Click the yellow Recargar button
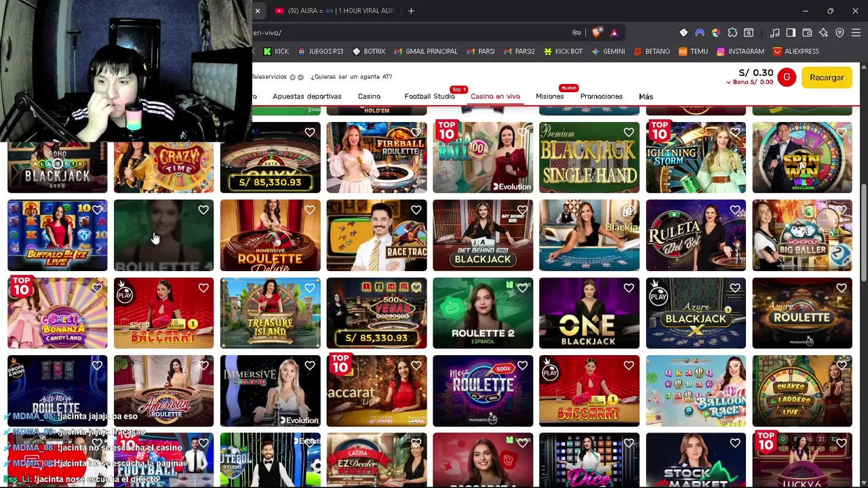868x488 pixels. tap(827, 77)
